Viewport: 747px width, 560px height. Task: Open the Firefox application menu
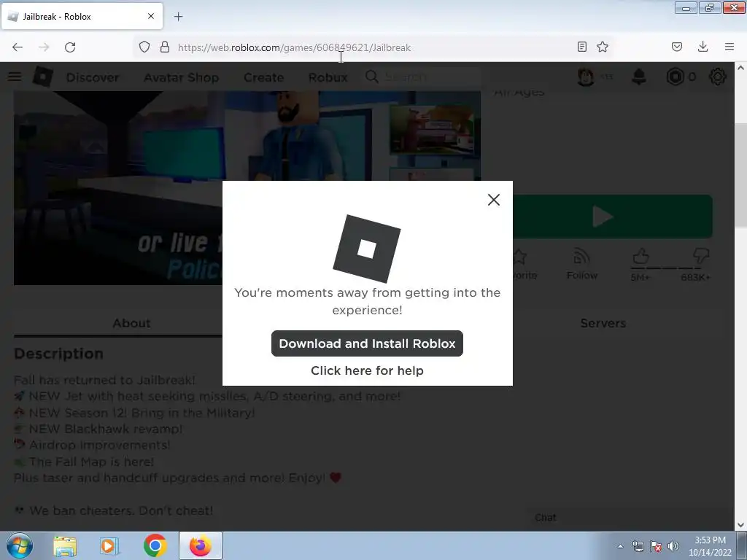(729, 47)
